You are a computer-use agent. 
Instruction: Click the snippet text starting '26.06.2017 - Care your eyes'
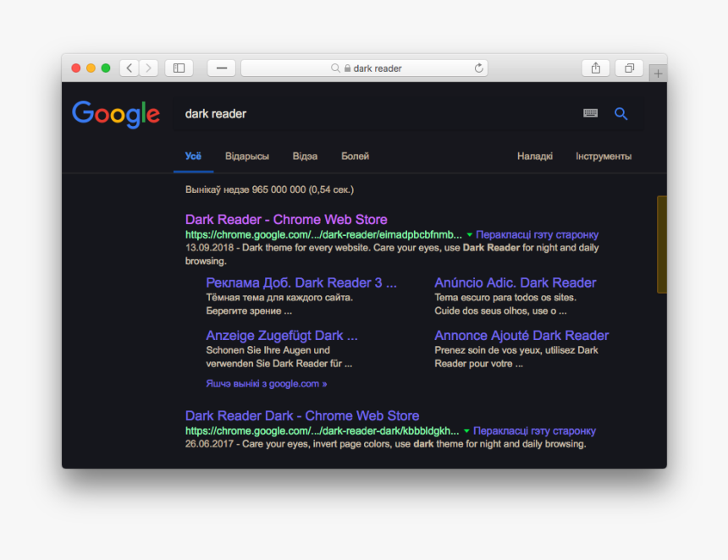click(x=385, y=444)
